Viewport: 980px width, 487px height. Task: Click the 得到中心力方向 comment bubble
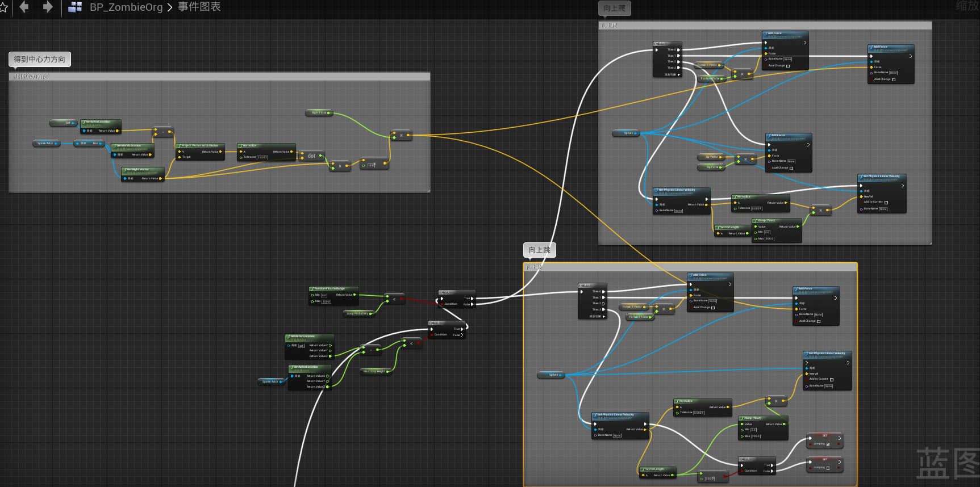pyautogui.click(x=40, y=59)
